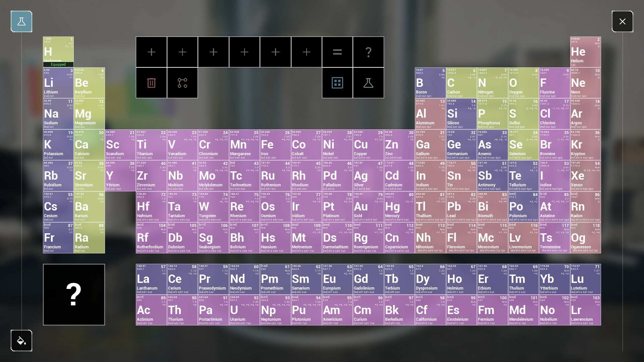Close the periodic table with X

point(622,21)
